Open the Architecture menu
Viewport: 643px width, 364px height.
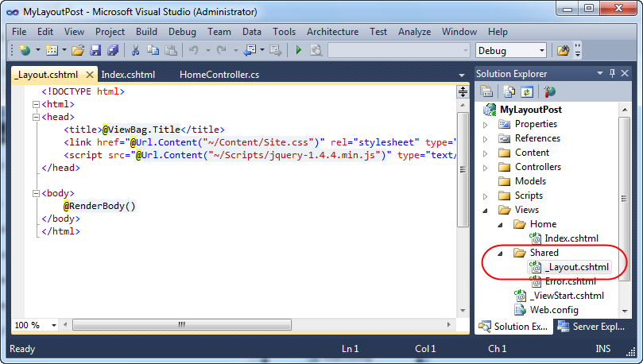[x=332, y=32]
